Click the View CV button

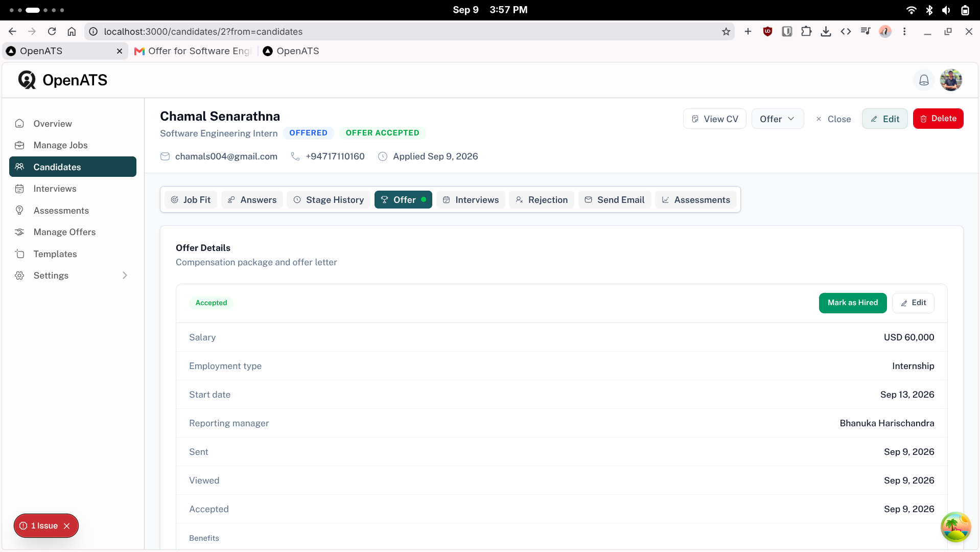pos(714,119)
